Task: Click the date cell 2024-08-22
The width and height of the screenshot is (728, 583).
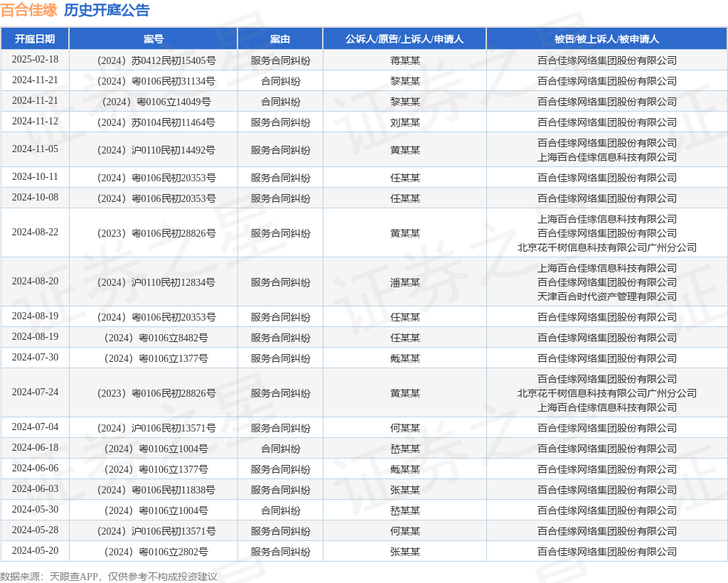Action: 35,232
